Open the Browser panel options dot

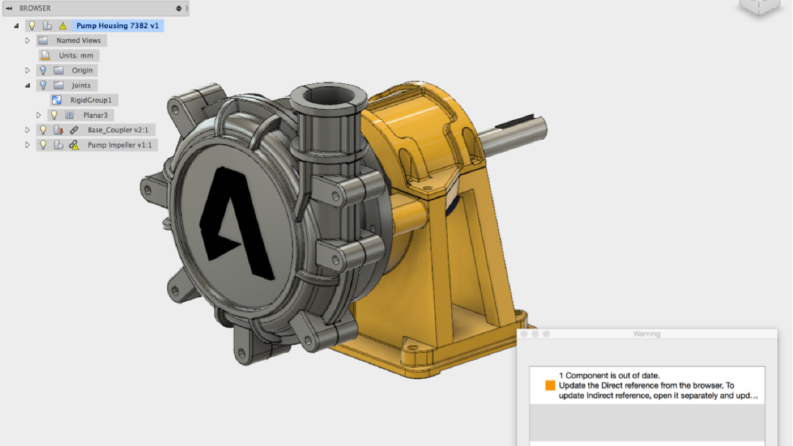coord(179,8)
